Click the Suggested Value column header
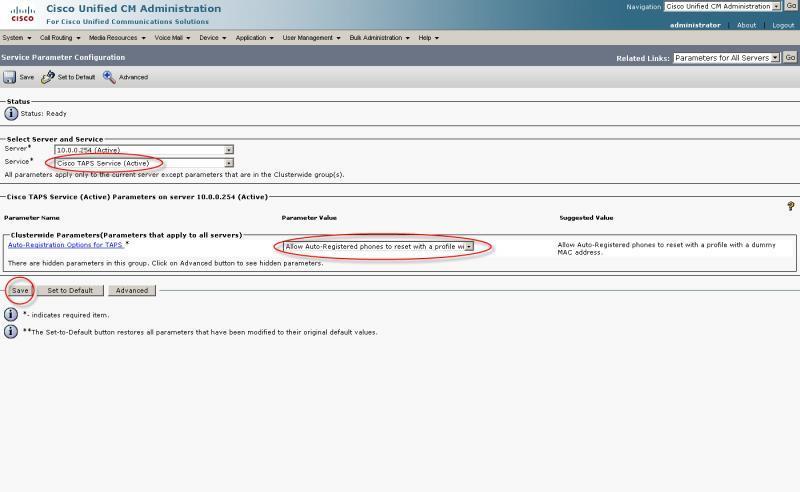This screenshot has width=800, height=492. (x=586, y=218)
